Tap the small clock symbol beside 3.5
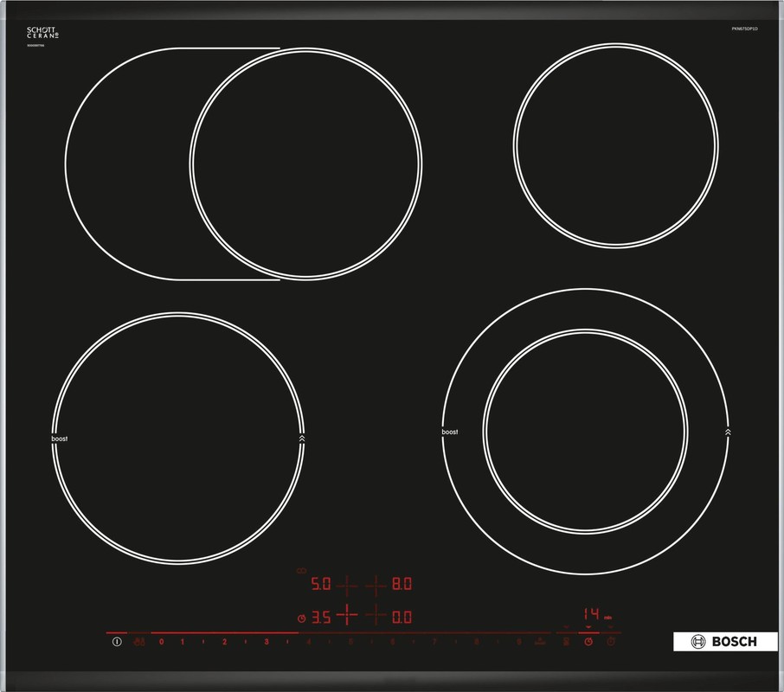784x692 pixels. point(300,618)
